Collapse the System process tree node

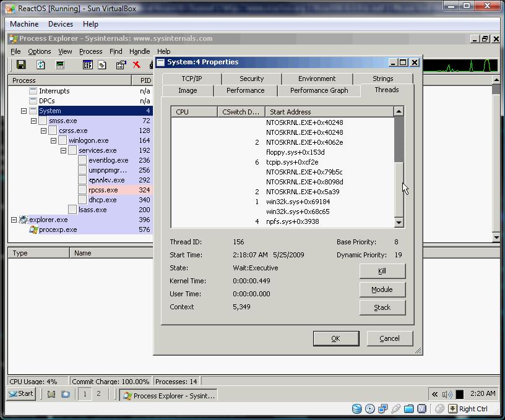[x=24, y=111]
